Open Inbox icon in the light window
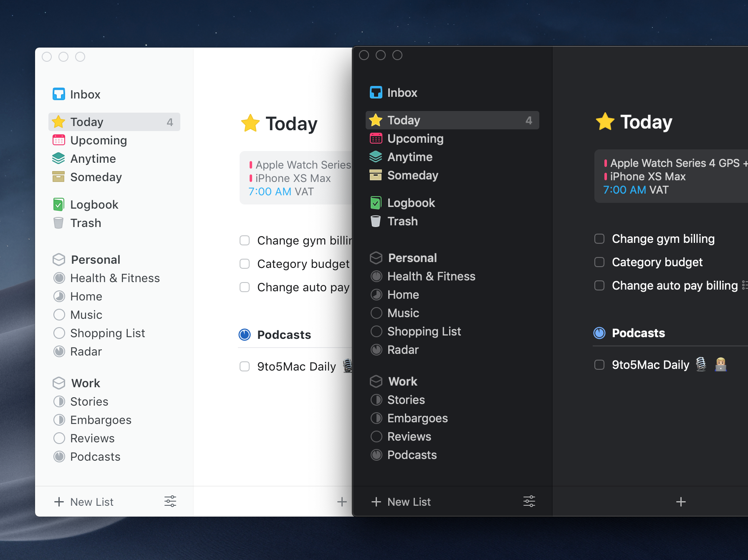748x560 pixels. pyautogui.click(x=59, y=94)
